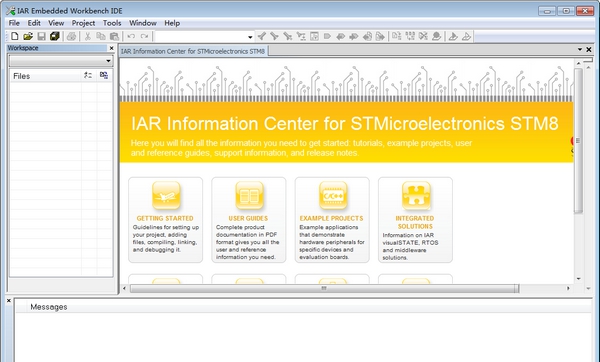Screen dimensions: 600x362
Task: Click the Go To line toolbar icon
Action: [x=315, y=36]
